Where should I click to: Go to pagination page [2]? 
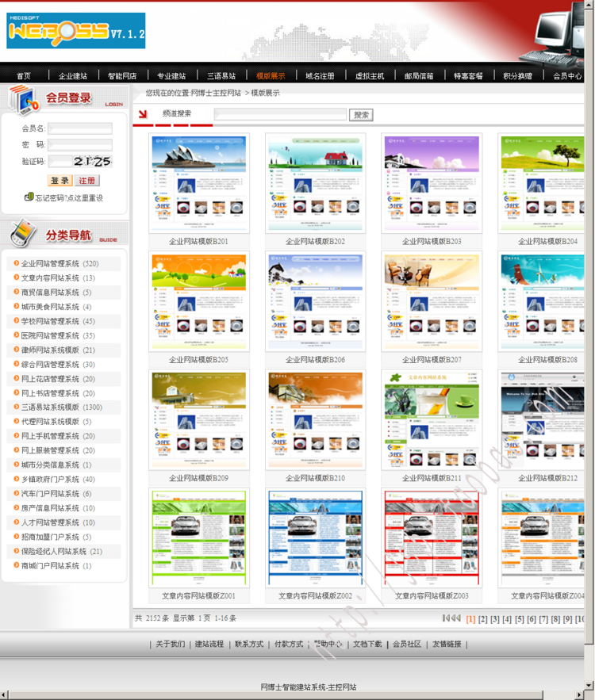(483, 619)
